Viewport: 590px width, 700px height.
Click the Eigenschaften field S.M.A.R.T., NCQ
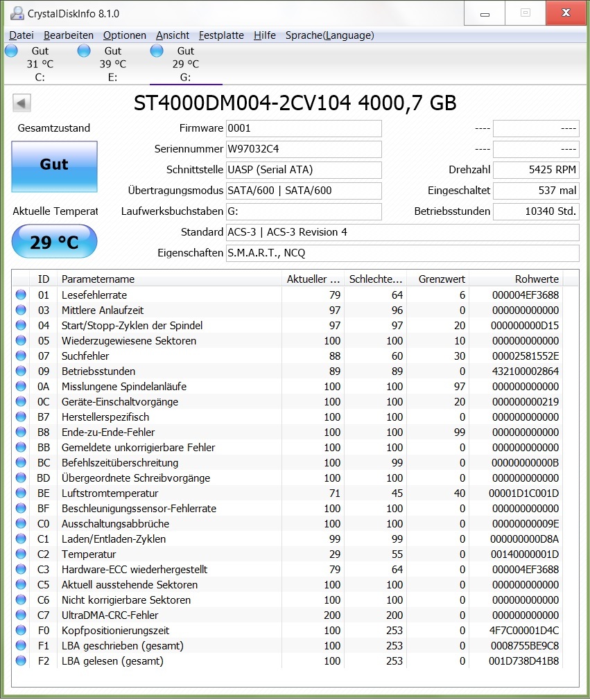pyautogui.click(x=402, y=253)
